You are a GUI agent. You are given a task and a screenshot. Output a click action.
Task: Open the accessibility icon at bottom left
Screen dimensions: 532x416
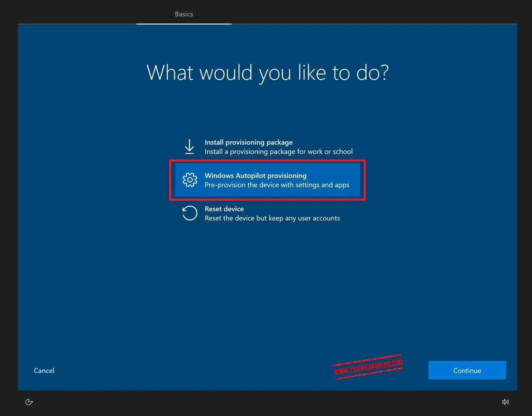(x=29, y=402)
